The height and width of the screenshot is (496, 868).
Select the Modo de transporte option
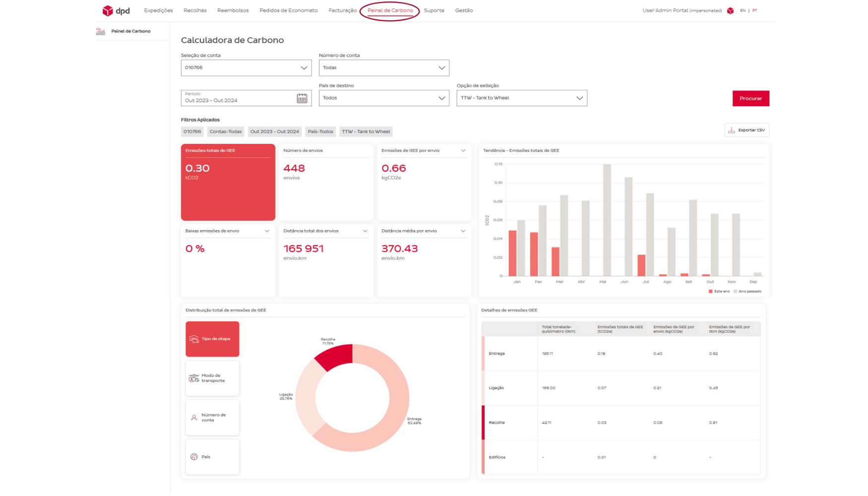212,378
